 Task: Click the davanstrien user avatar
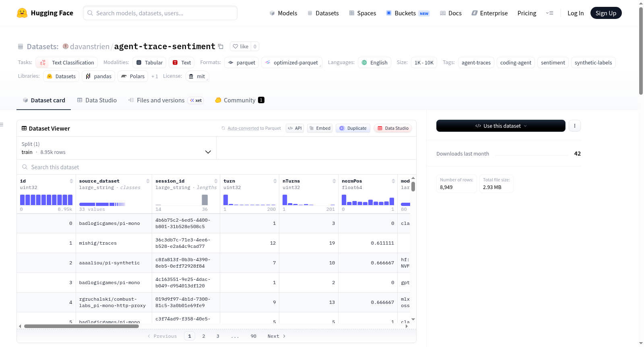coord(66,46)
